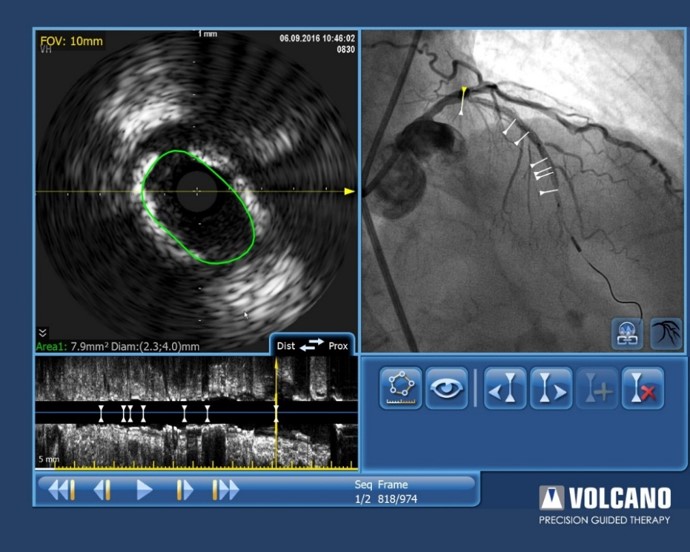Image resolution: width=690 pixels, height=552 pixels.
Task: Step forward one frame
Action: 185,490
